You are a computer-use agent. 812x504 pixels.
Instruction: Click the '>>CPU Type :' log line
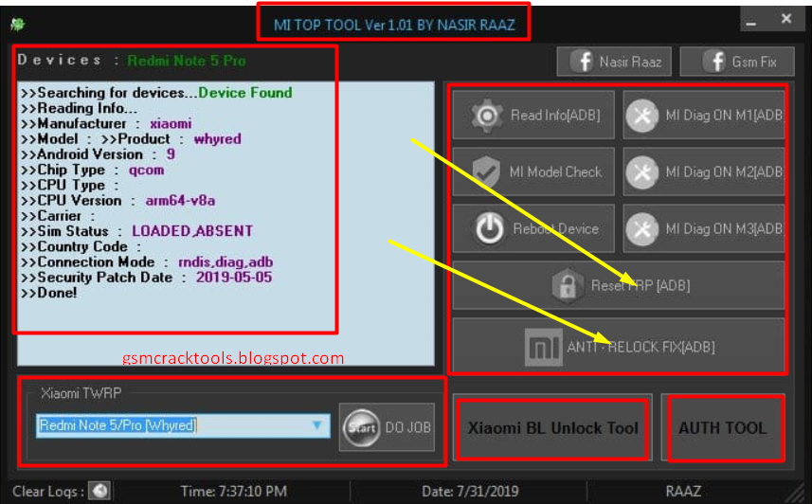70,185
